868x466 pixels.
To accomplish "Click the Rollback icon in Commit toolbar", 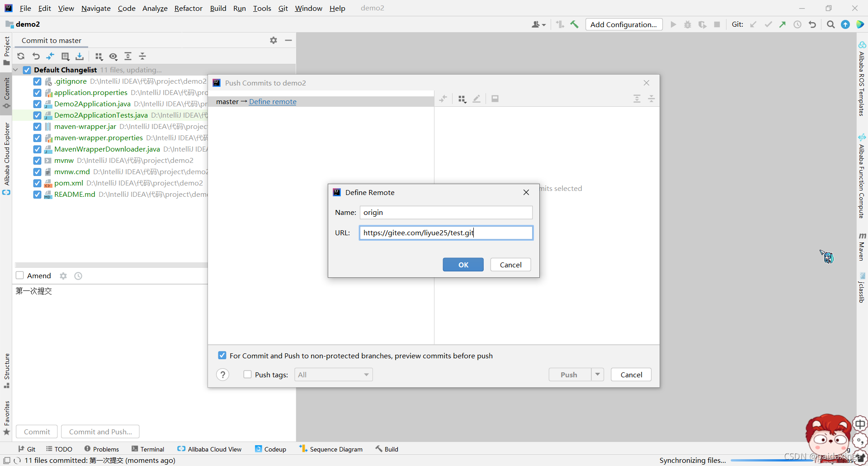I will [36, 56].
